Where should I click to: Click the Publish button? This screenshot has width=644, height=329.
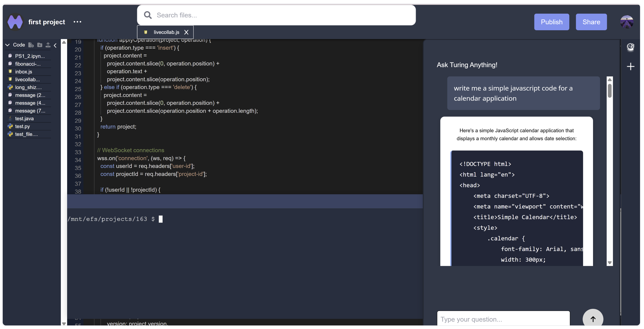[x=551, y=22]
